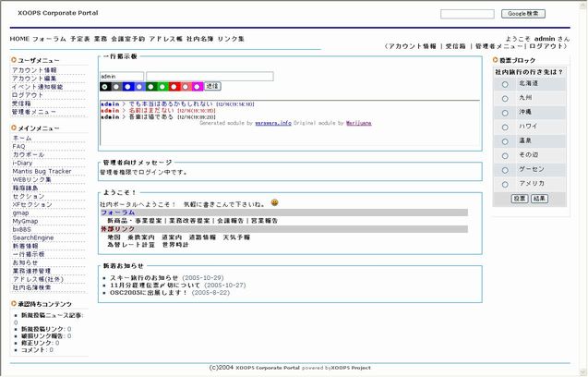
Task: Open スキー旅行のお知らせ news link
Action: (145, 277)
